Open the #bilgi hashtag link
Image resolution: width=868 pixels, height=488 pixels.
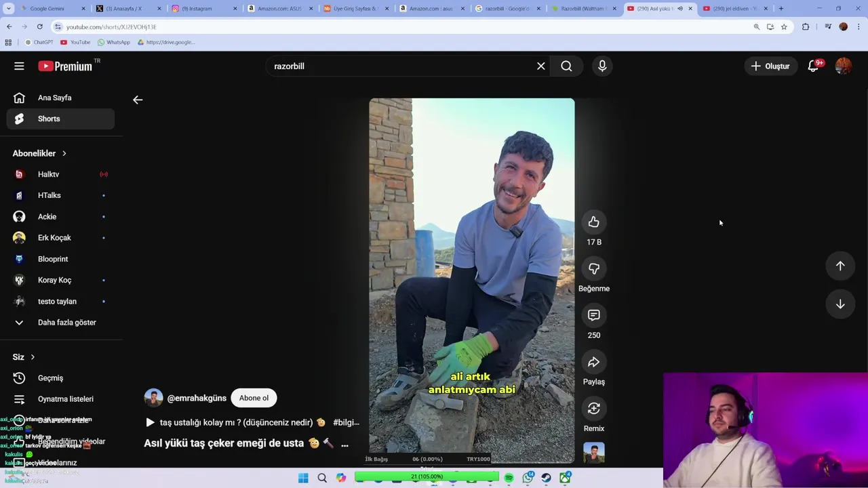pyautogui.click(x=346, y=422)
